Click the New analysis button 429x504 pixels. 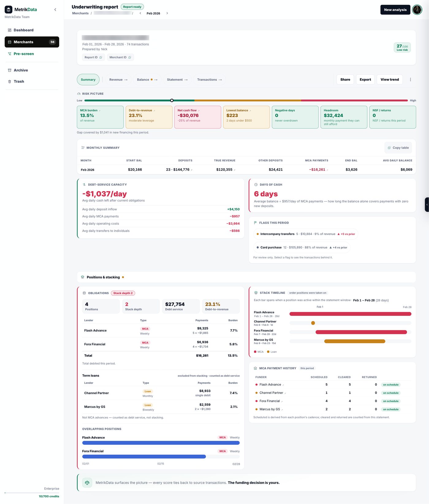395,9
